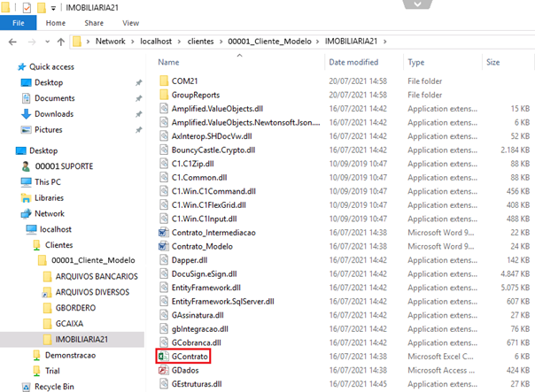Click the Libraries icon in navigation pane
The height and width of the screenshot is (392, 535).
tap(26, 197)
